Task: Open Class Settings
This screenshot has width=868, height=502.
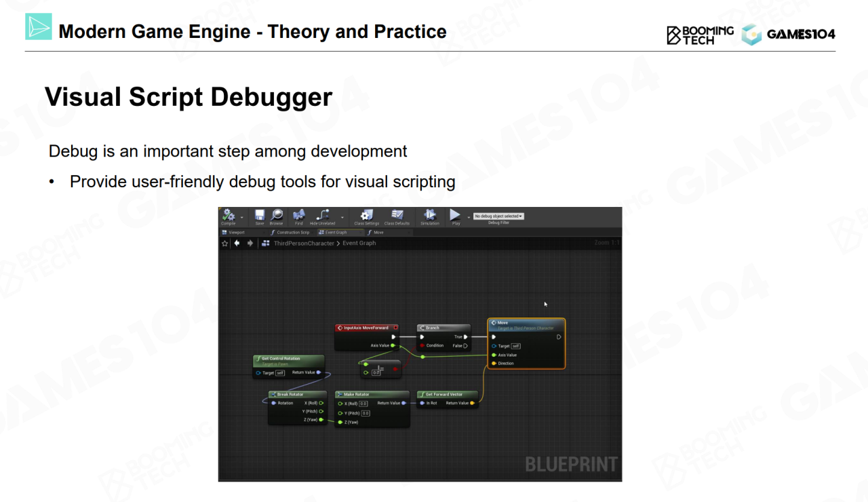Action: [367, 216]
